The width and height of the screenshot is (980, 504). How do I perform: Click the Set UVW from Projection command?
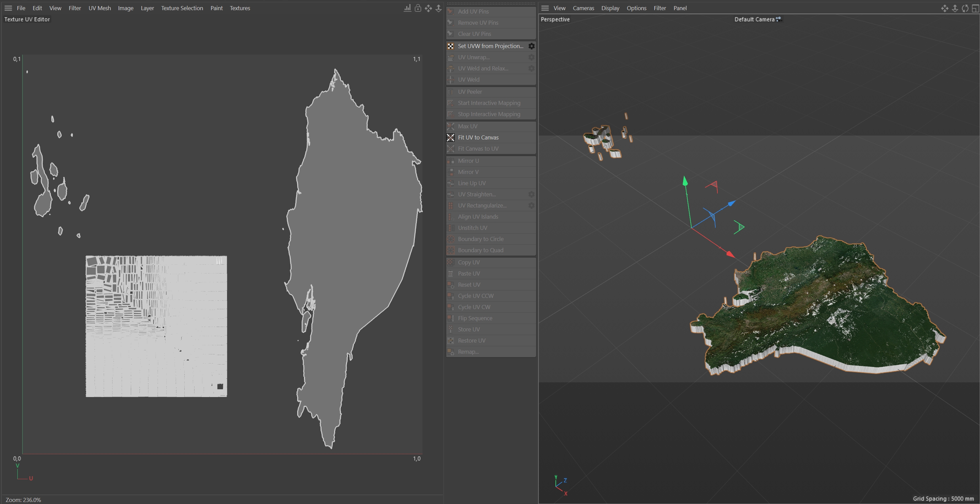coord(490,46)
